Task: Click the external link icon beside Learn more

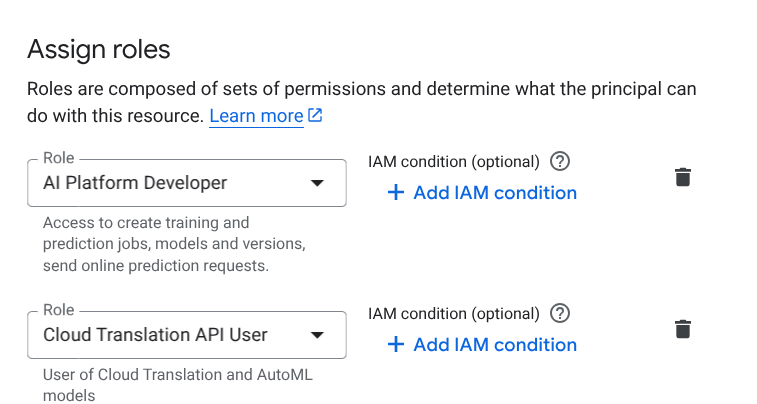Action: tap(315, 115)
